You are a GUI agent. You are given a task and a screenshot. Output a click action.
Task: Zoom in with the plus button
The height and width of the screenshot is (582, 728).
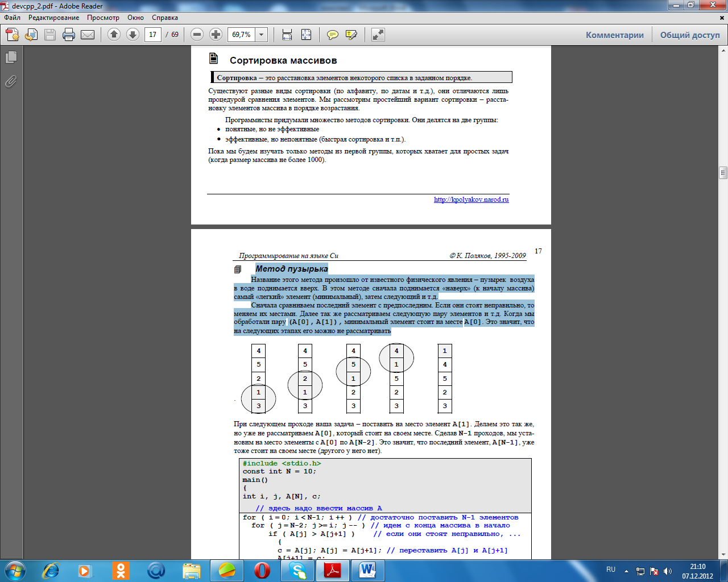coord(216,35)
